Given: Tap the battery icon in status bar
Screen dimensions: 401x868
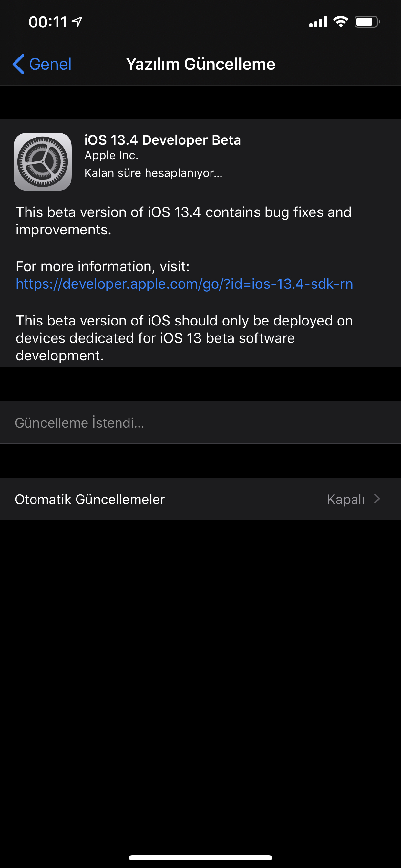Looking at the screenshot, I should 367,22.
